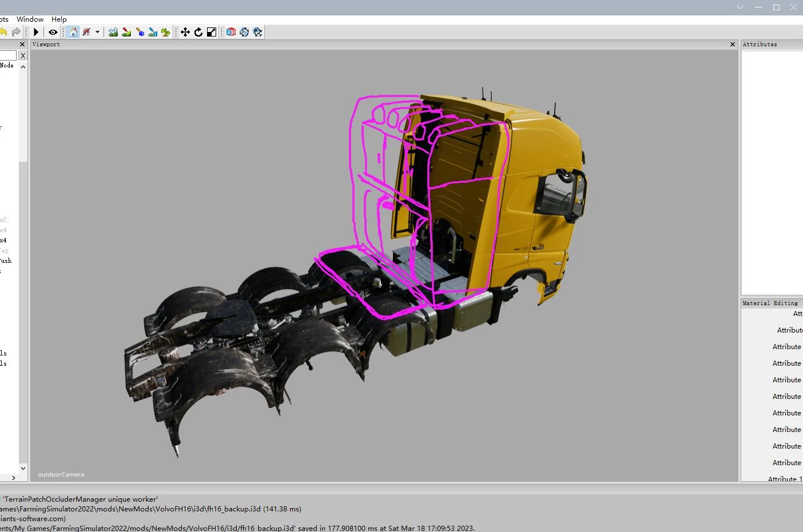Click the Play game button in toolbar
This screenshot has height=532, width=803.
coord(36,32)
